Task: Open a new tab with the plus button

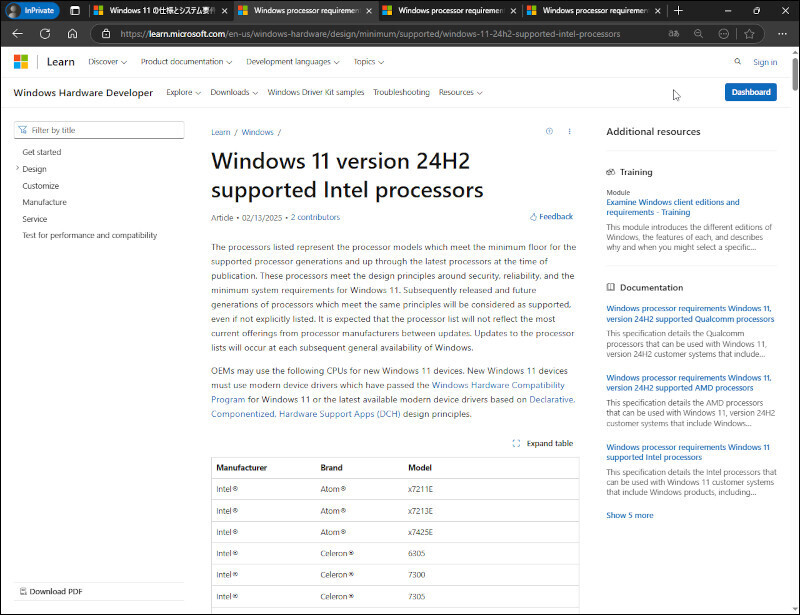Action: pyautogui.click(x=678, y=10)
